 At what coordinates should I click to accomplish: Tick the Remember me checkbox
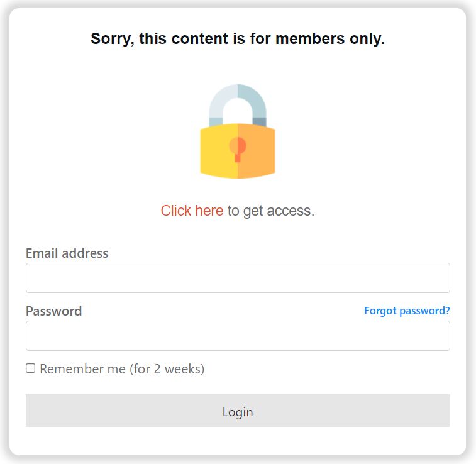[x=30, y=368]
